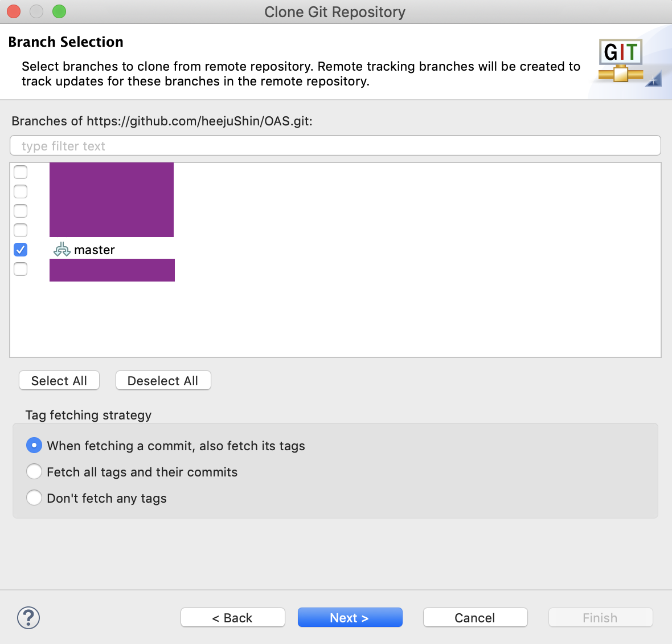Image resolution: width=672 pixels, height=644 pixels.
Task: Click the master branch icon
Action: (62, 250)
